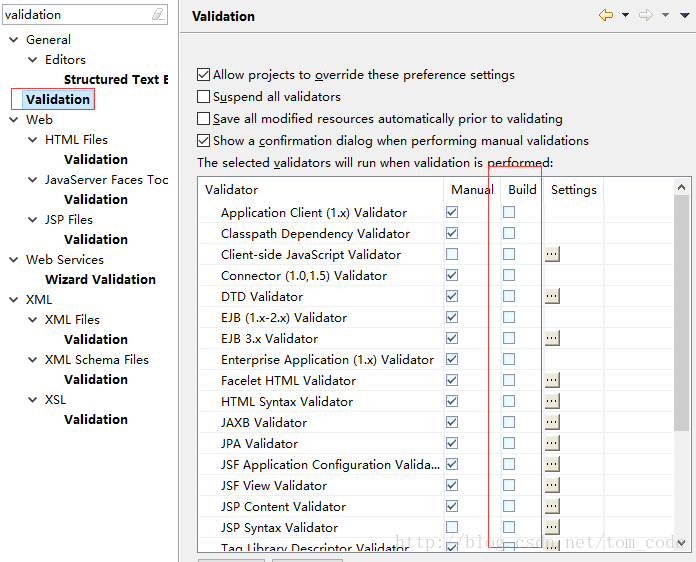Open settings for Facelet HTML Validator

(x=552, y=380)
